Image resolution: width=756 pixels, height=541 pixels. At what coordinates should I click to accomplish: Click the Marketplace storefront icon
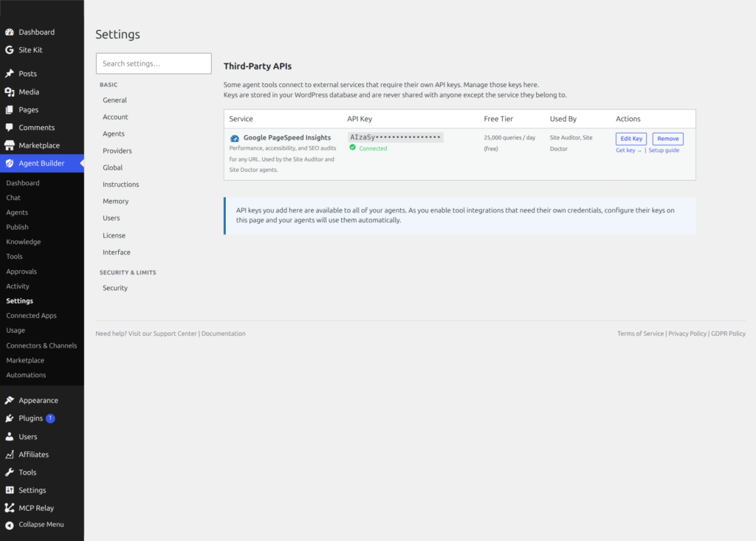point(9,145)
